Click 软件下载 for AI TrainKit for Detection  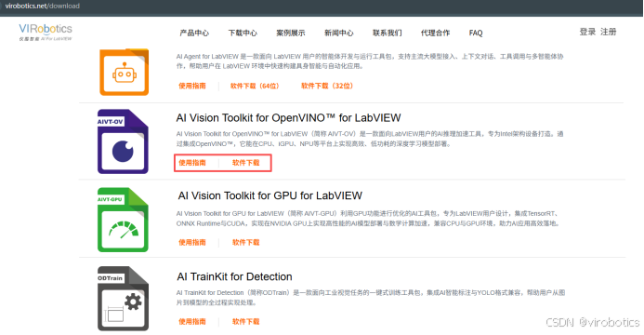pos(246,322)
